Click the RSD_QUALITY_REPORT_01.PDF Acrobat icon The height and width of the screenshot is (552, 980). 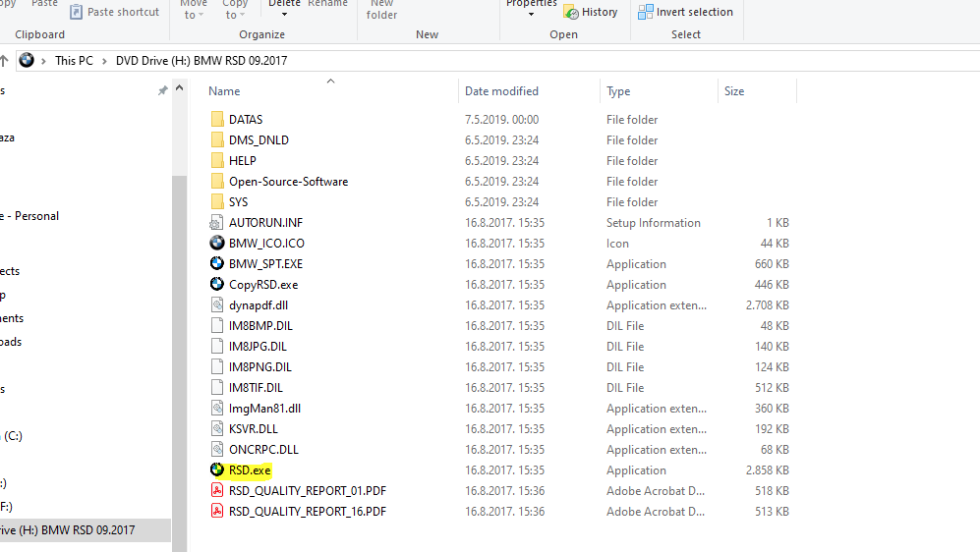217,491
